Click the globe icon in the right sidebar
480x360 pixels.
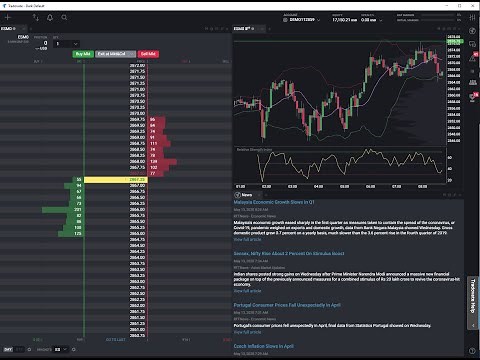pyautogui.click(x=472, y=31)
